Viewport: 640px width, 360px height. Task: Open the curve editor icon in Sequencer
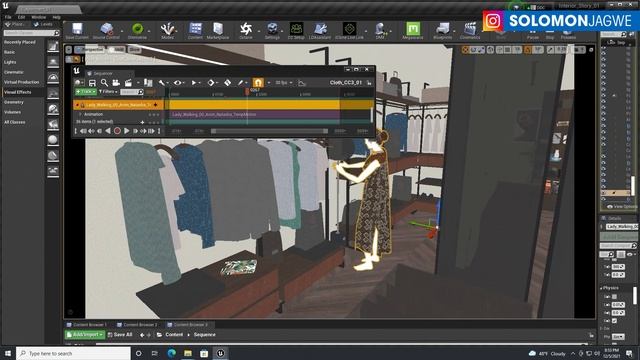[302, 83]
